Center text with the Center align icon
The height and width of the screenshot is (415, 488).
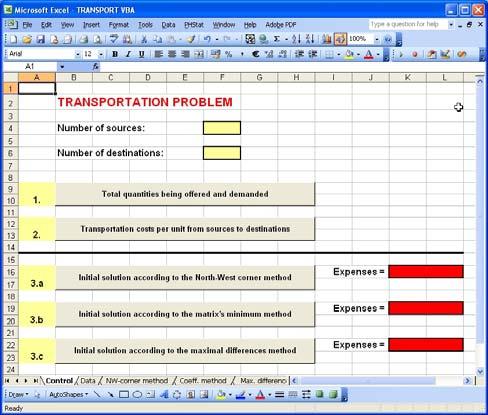(x=172, y=54)
